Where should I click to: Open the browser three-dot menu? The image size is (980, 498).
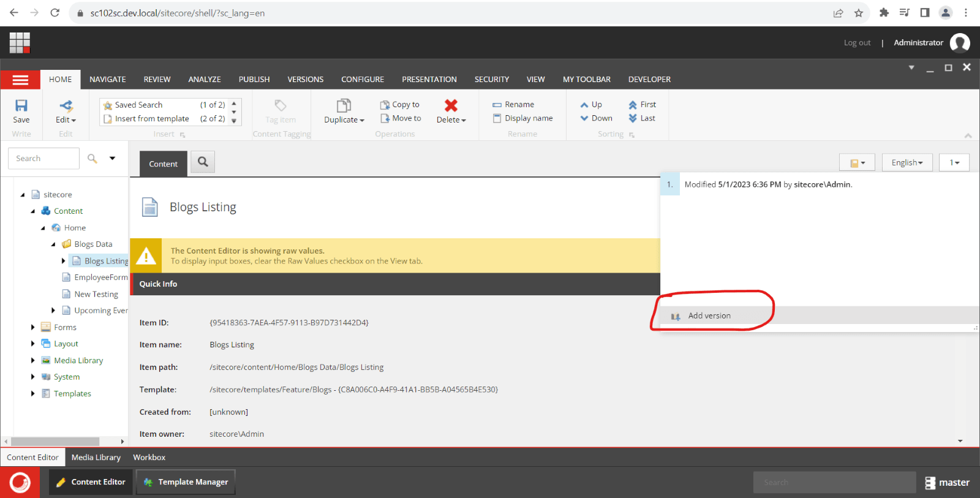966,13
